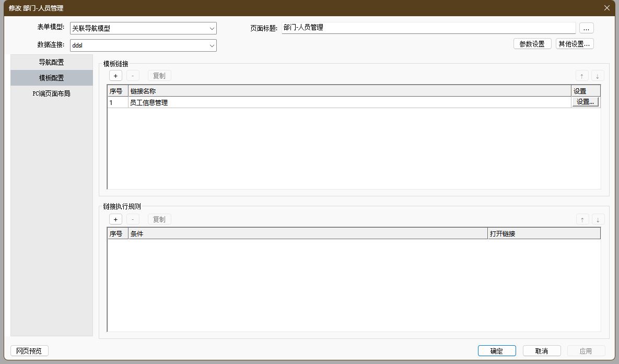Image resolution: width=619 pixels, height=364 pixels.
Task: Click the minus icon under 链接执行规则
Action: 133,219
